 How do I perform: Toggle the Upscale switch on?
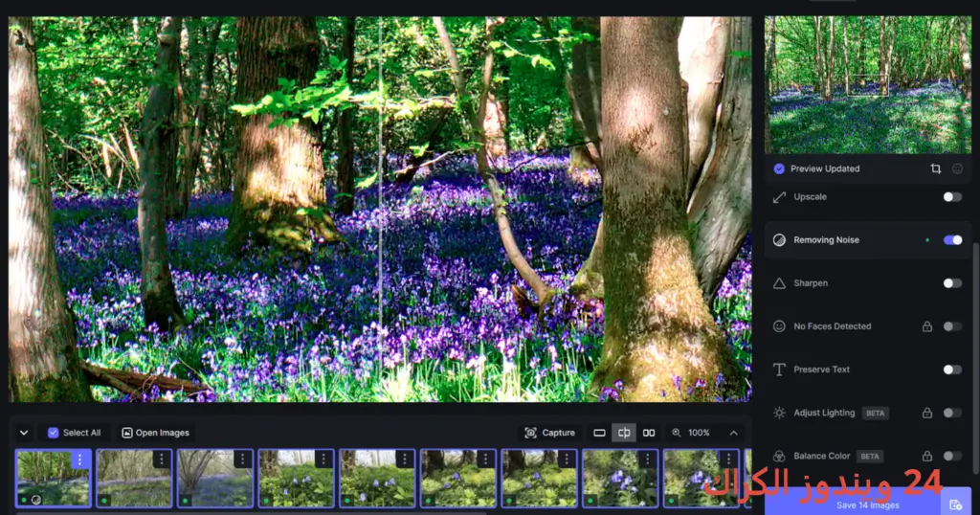point(952,197)
